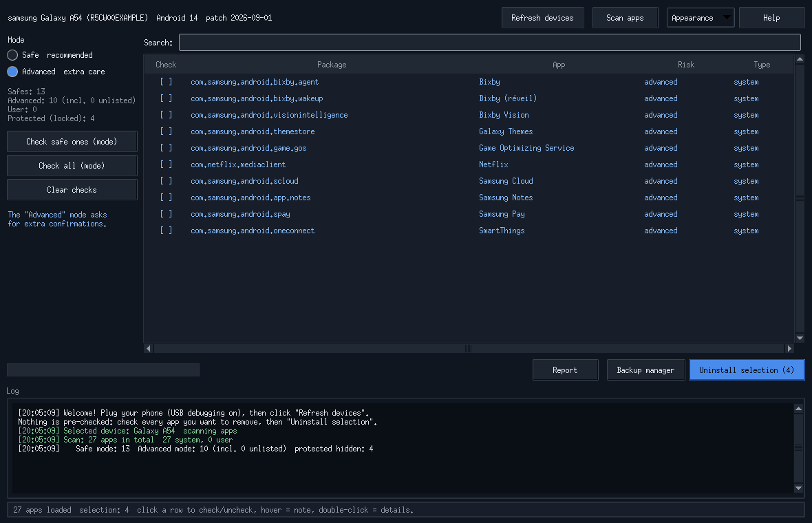Click Check all (mode) button
The width and height of the screenshot is (812, 523).
[72, 166]
